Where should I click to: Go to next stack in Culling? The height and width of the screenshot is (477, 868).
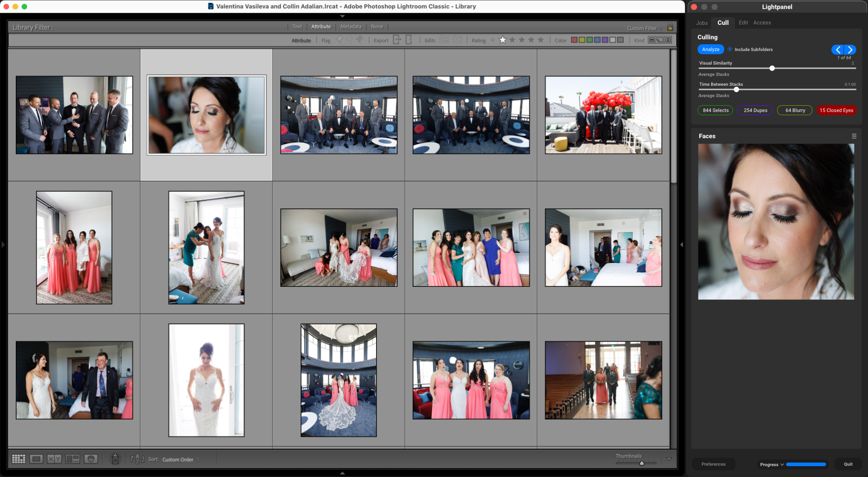(x=850, y=50)
